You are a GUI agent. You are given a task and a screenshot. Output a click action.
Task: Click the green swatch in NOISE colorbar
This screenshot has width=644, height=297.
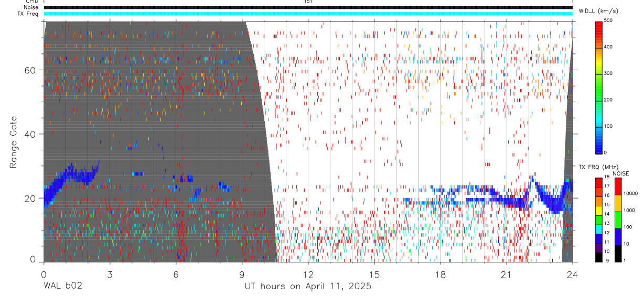click(x=618, y=219)
